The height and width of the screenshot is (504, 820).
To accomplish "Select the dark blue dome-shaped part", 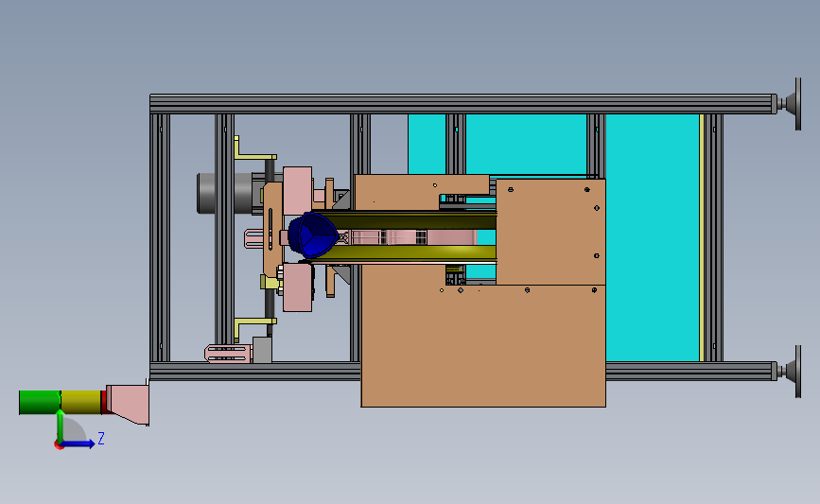I will tap(313, 235).
